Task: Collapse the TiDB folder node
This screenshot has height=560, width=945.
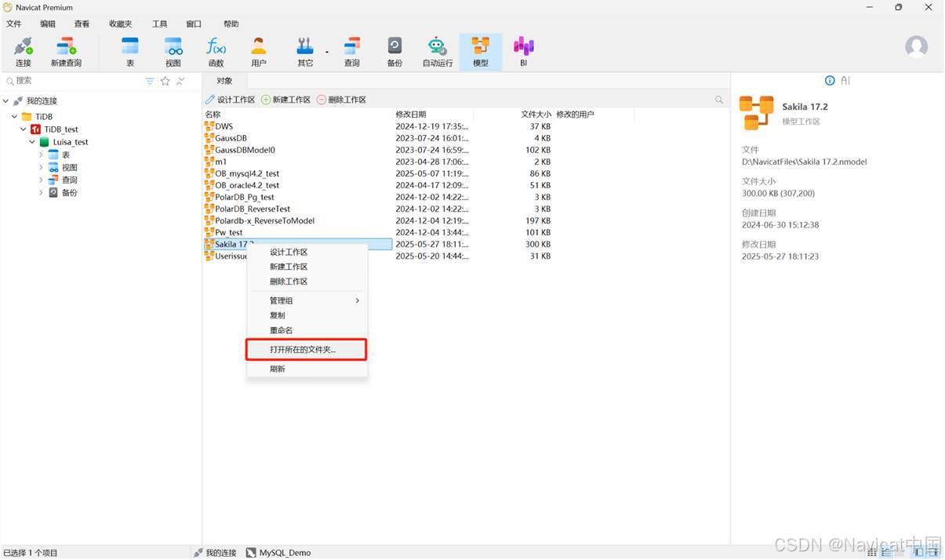Action: (15, 117)
